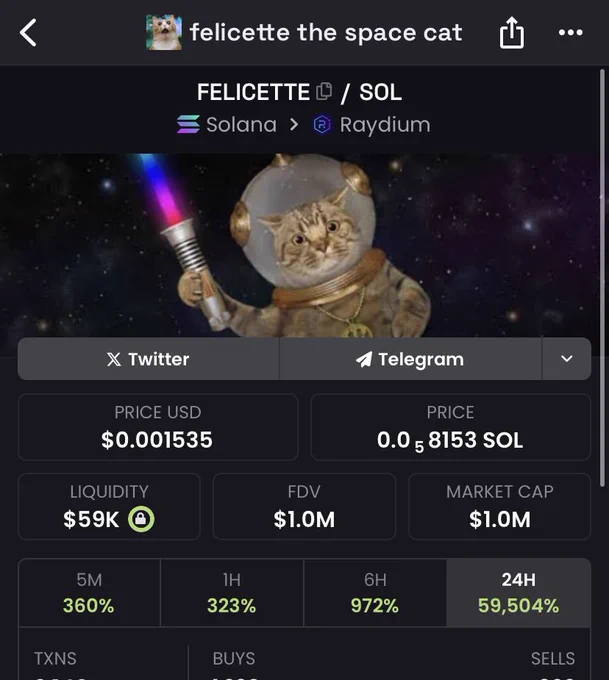
Task: Click the Solana chain link text
Action: point(242,124)
